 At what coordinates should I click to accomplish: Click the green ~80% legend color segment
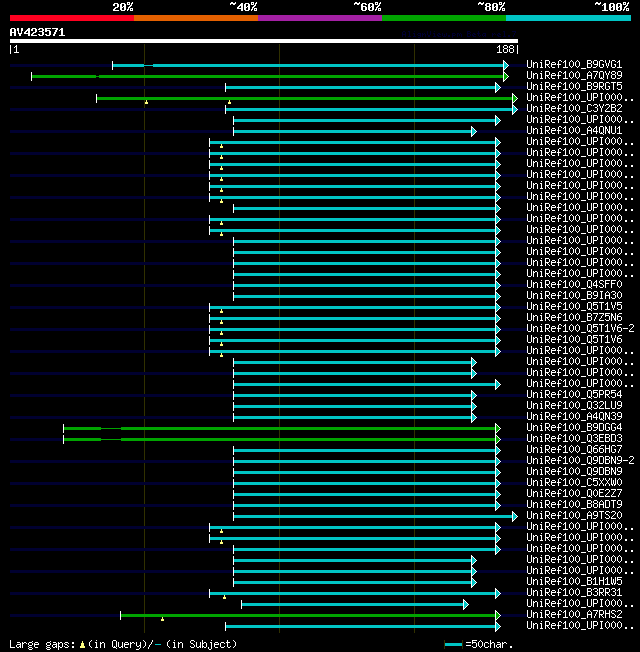click(x=444, y=18)
